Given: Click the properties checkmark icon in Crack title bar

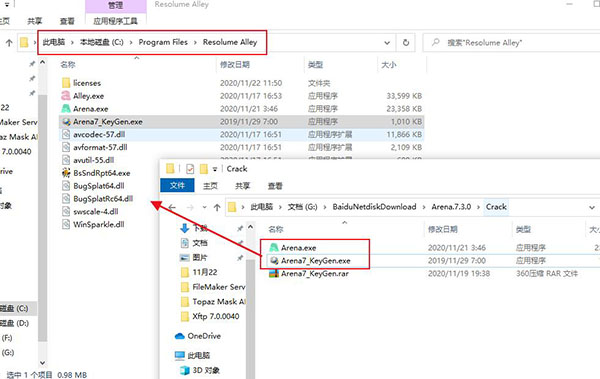Looking at the screenshot, I should click(x=190, y=169).
